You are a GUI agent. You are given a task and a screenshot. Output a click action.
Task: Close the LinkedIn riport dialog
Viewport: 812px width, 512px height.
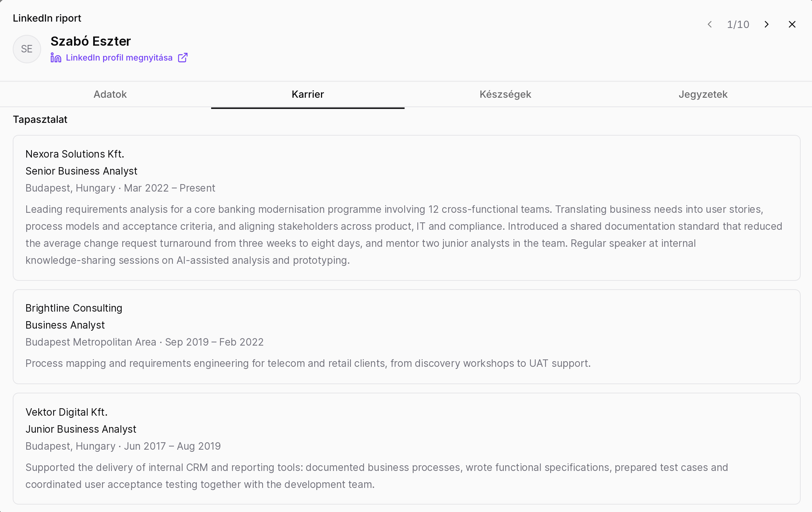coord(792,24)
